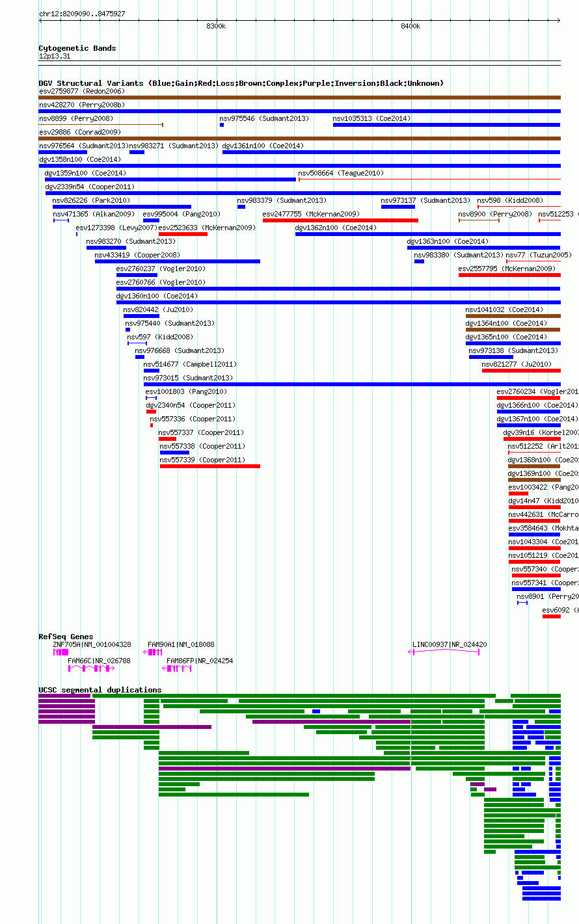Click nsv821277 (Ju2010) label
The height and width of the screenshot is (924, 579).
coord(517,364)
